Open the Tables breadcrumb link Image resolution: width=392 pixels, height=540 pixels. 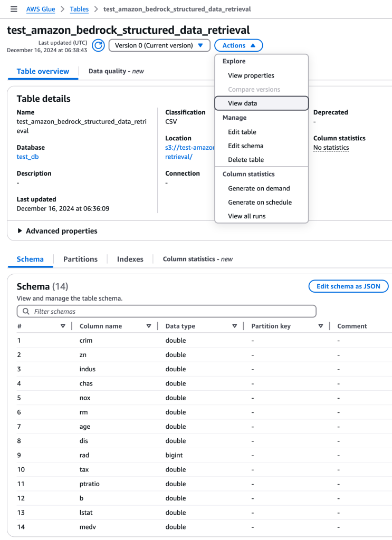coord(79,9)
